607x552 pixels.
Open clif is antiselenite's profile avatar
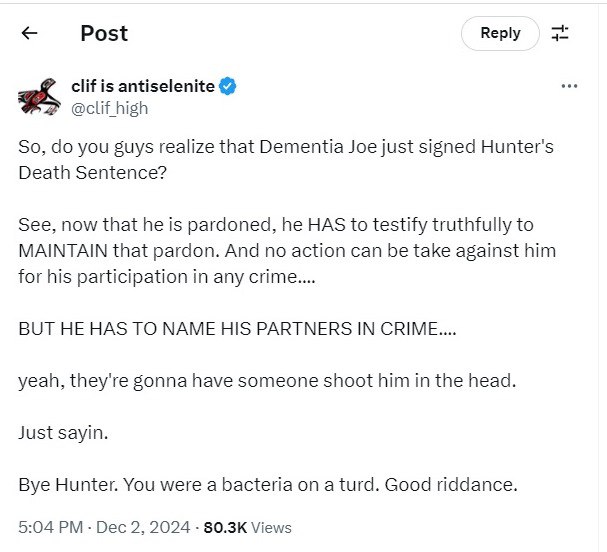(39, 97)
